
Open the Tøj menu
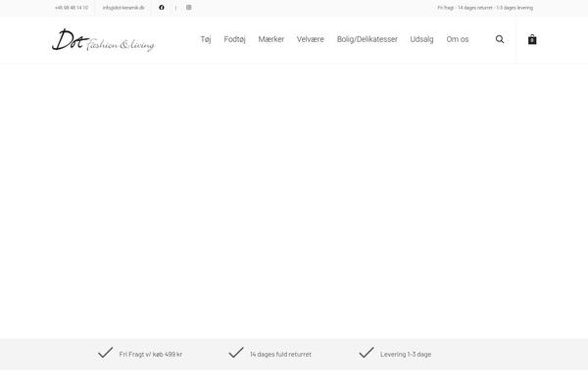(206, 39)
